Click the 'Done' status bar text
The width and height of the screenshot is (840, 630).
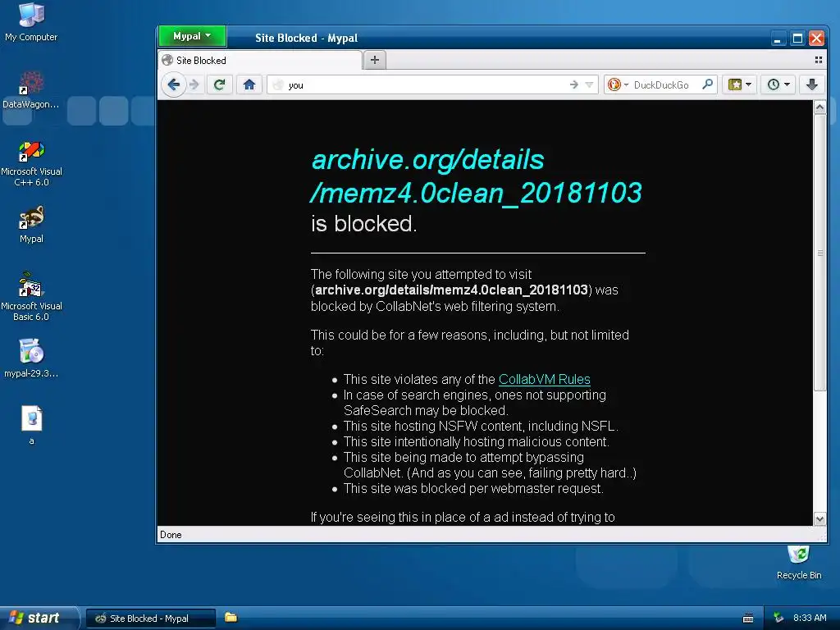pos(171,535)
